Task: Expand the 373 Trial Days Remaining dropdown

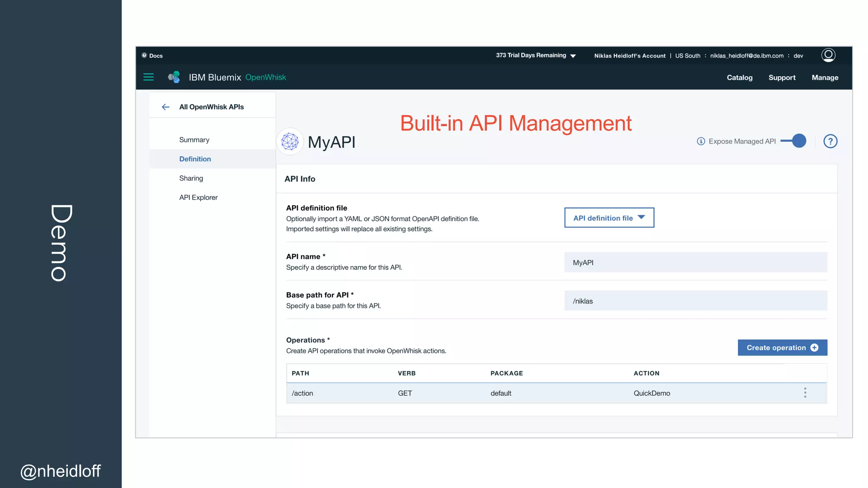Action: [x=536, y=55]
